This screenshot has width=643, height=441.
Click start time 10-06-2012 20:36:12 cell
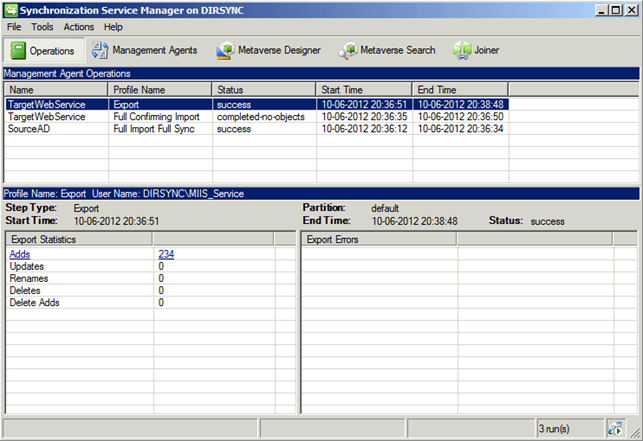(x=364, y=129)
